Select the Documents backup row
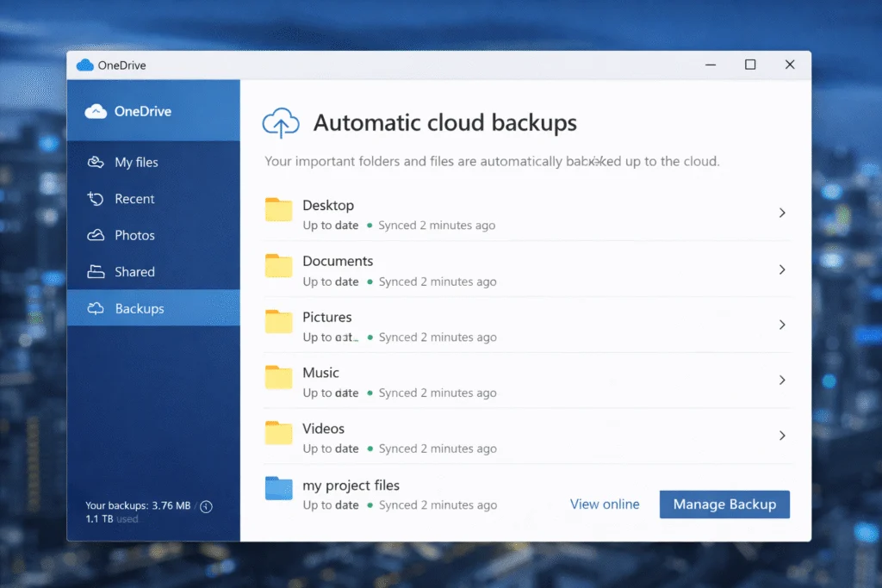 click(517, 269)
